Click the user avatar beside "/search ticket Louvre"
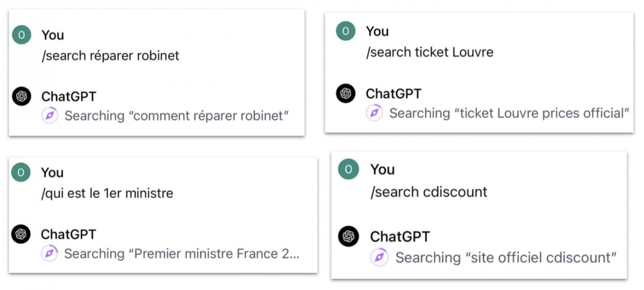 coord(346,31)
